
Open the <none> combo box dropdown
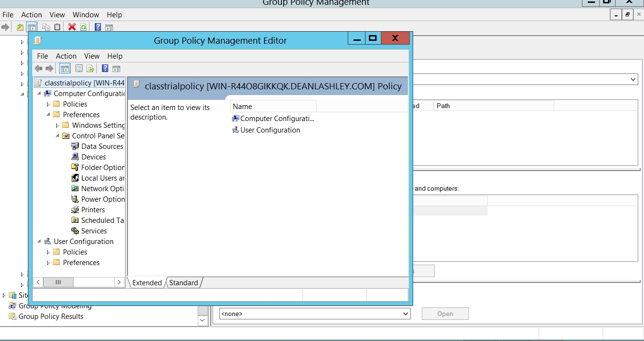pyautogui.click(x=405, y=314)
